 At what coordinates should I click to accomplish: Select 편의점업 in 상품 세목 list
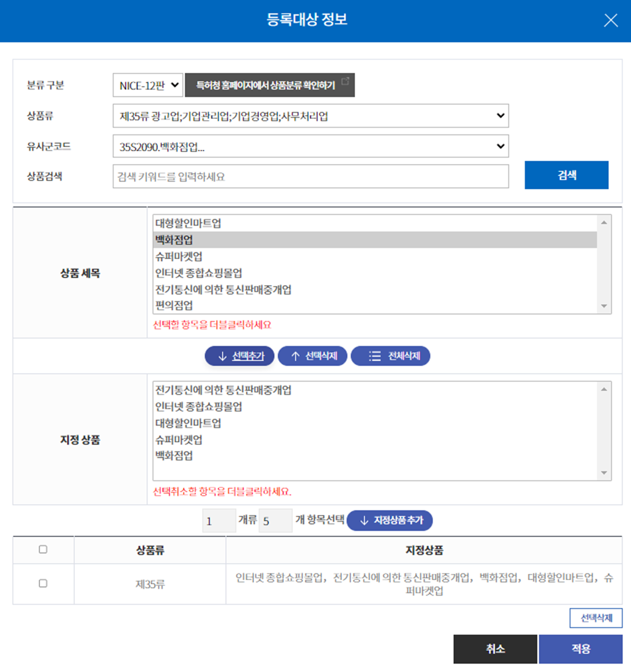coord(375,306)
